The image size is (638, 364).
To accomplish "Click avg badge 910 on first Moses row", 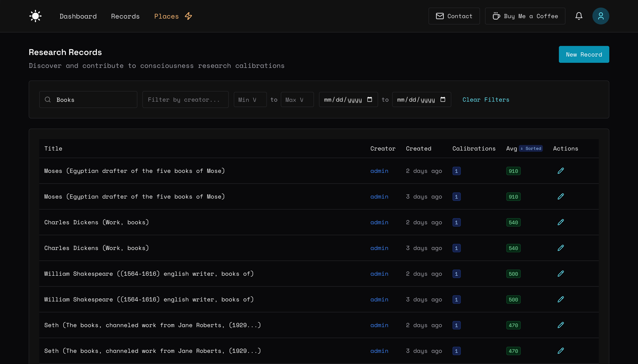I will [513, 171].
